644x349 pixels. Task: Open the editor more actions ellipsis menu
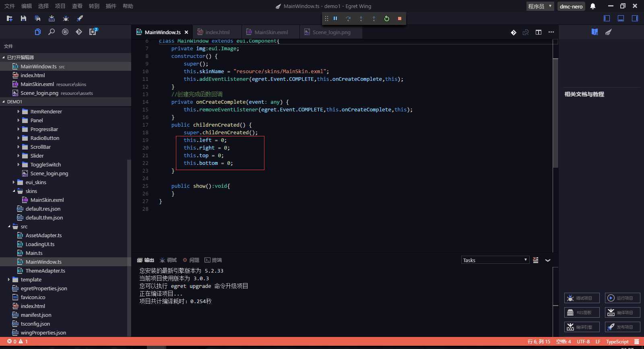click(x=551, y=32)
